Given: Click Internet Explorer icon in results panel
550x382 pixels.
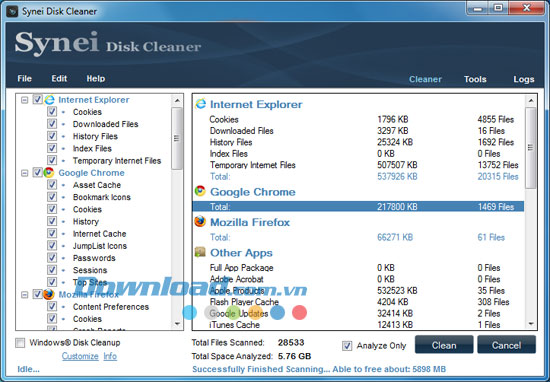Looking at the screenshot, I should pyautogui.click(x=201, y=104).
